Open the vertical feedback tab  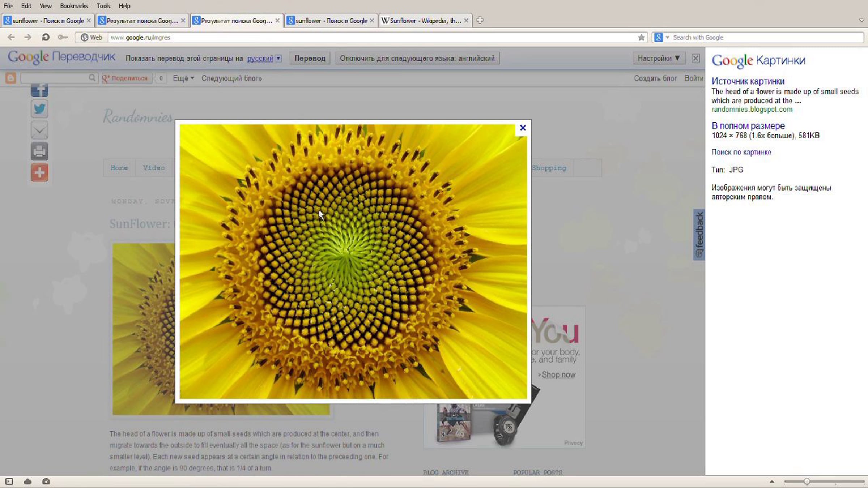pos(699,234)
